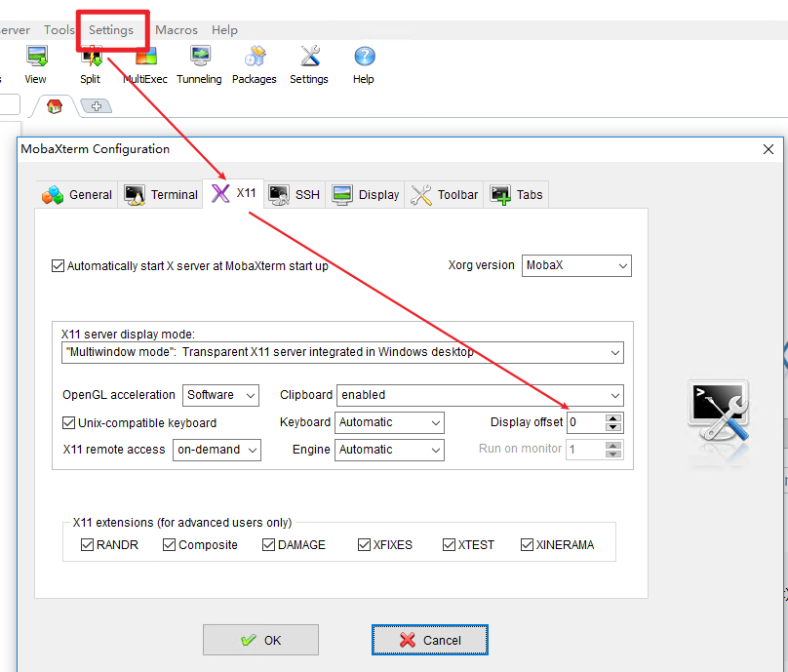
Task: Open the Macros menu
Action: (177, 30)
